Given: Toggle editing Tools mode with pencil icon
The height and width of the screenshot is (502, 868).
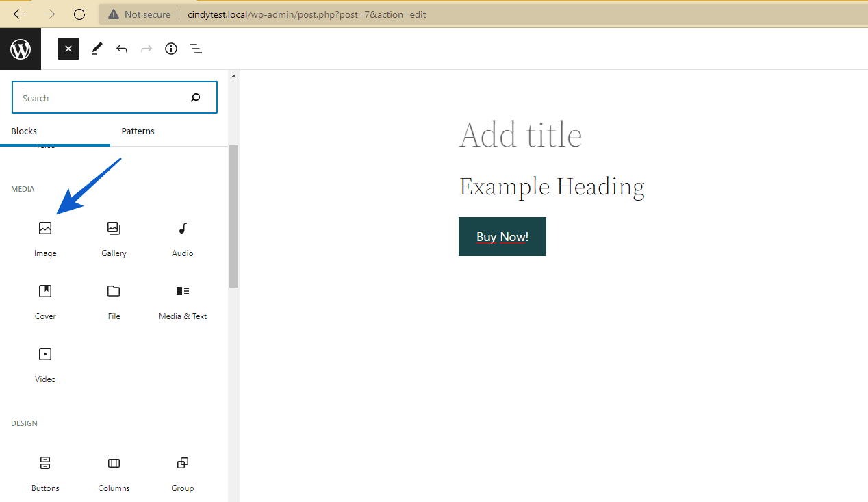Looking at the screenshot, I should (96, 49).
